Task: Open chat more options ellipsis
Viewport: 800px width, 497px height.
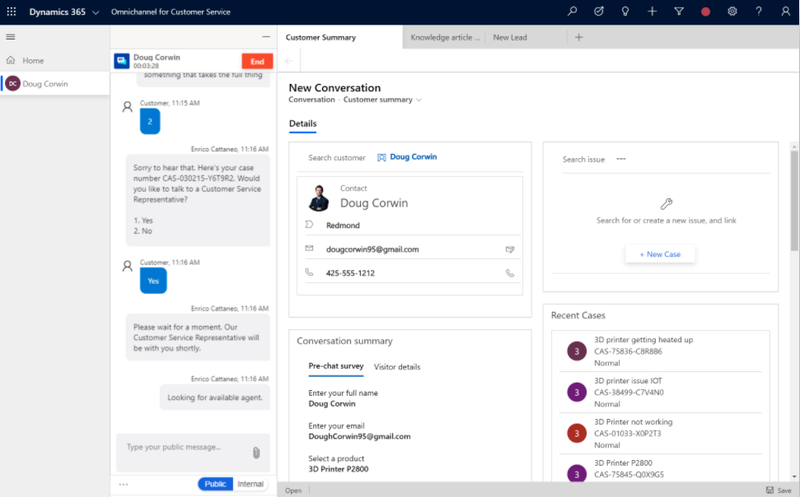Action: [x=123, y=484]
